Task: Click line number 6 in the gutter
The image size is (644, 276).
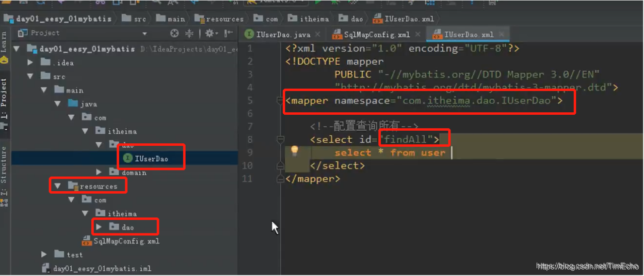Action: (x=250, y=113)
